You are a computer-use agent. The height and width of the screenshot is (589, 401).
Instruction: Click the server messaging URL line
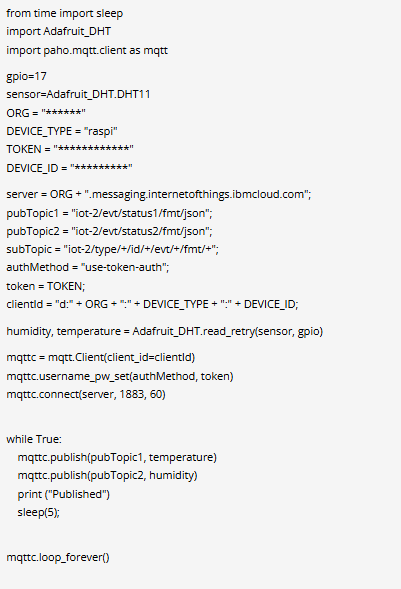159,195
